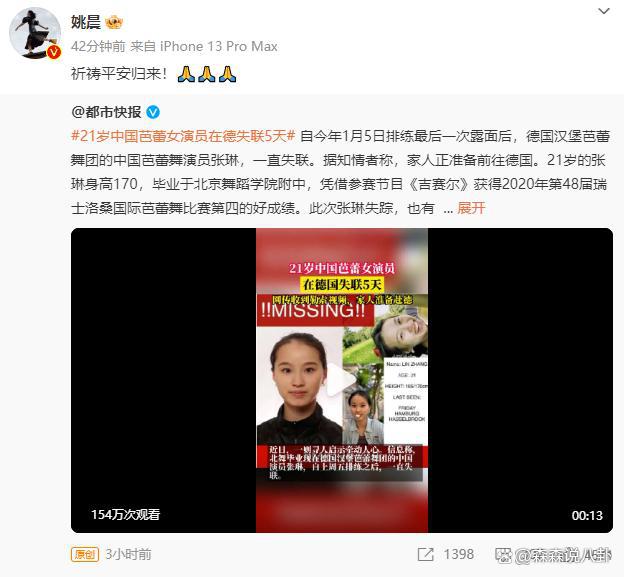Click the orange V verification badge
Viewport: 624px width, 577px height.
point(54,52)
